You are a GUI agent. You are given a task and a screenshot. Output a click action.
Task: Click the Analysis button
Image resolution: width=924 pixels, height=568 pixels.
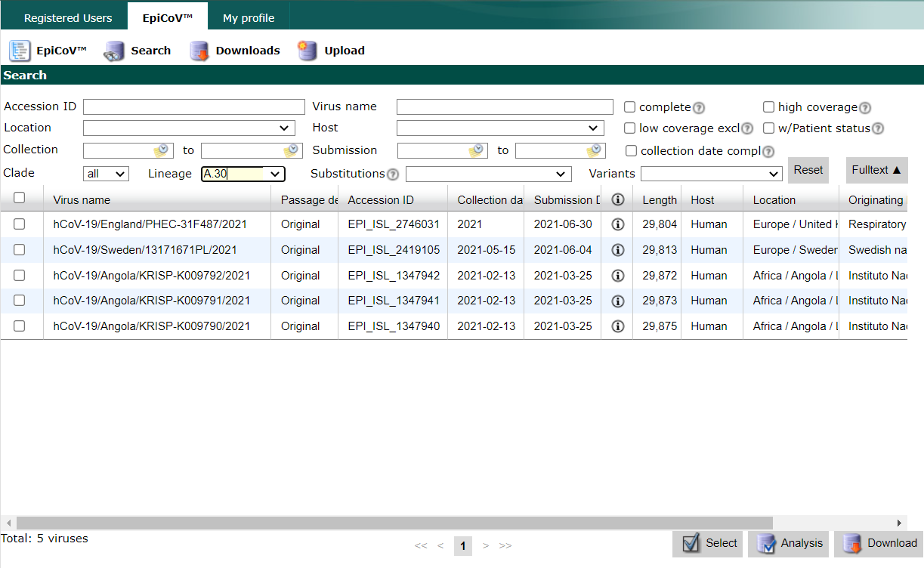(x=788, y=543)
